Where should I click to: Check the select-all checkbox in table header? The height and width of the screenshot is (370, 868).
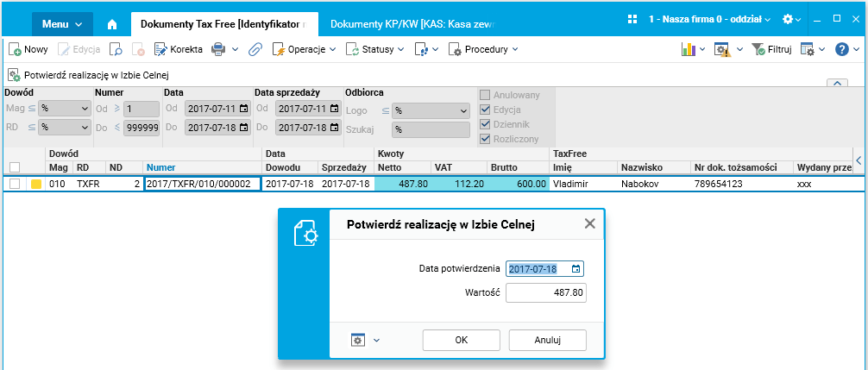coord(15,167)
